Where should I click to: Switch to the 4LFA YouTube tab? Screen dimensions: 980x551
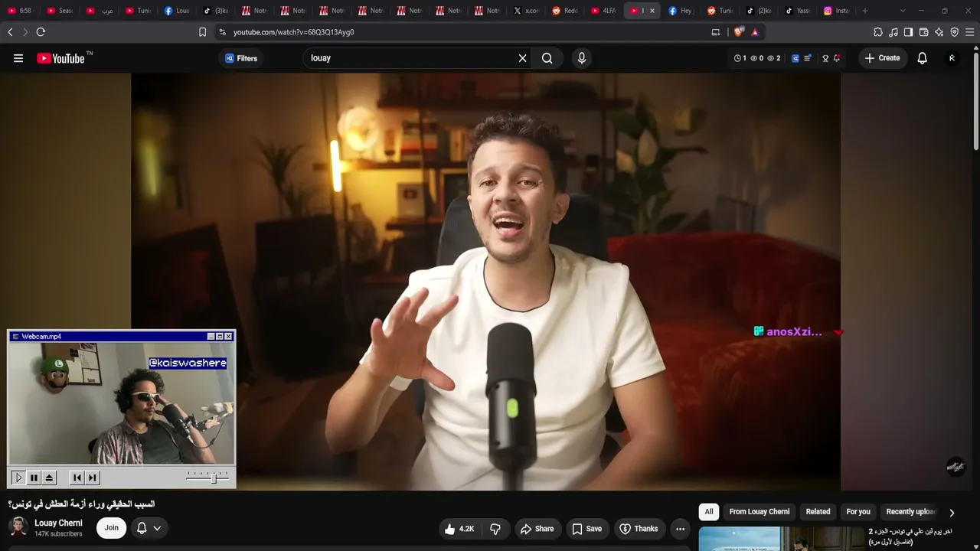click(x=604, y=11)
